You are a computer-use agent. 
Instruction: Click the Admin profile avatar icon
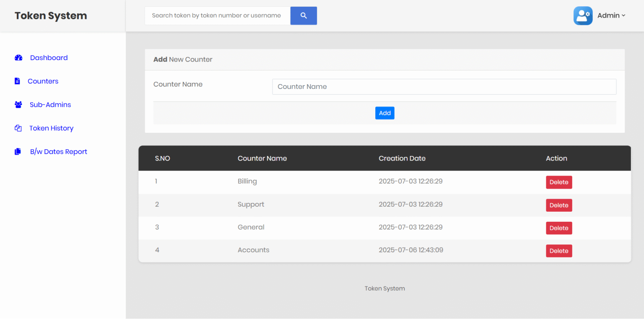[583, 16]
